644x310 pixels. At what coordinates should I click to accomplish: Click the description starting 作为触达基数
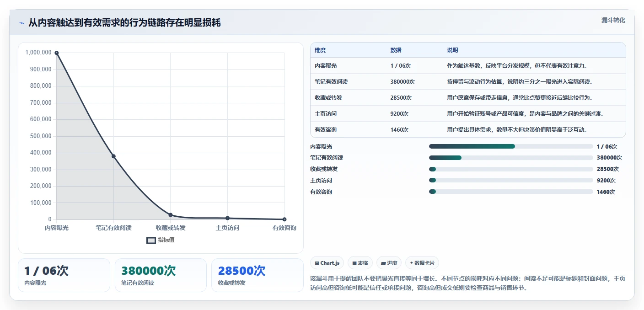(517, 66)
